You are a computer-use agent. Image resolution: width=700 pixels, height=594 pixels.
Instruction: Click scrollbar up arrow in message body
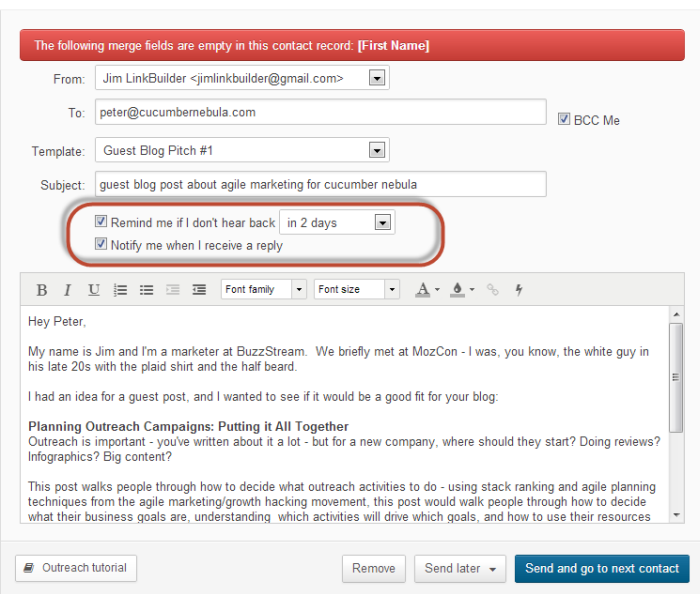(x=676, y=315)
